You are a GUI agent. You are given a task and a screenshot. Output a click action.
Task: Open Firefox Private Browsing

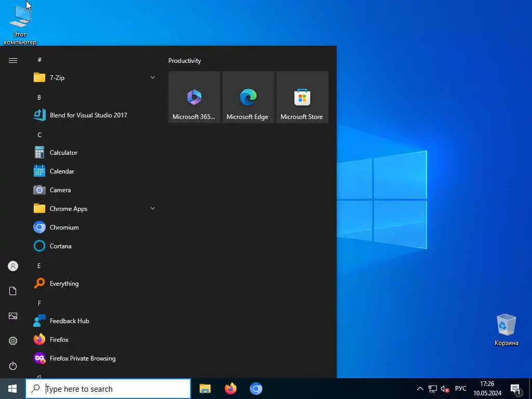click(95, 358)
